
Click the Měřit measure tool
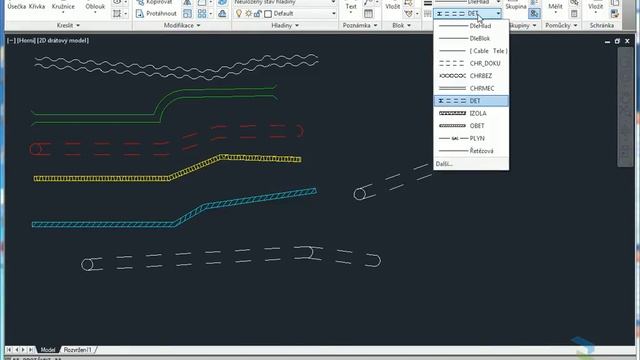pyautogui.click(x=555, y=6)
